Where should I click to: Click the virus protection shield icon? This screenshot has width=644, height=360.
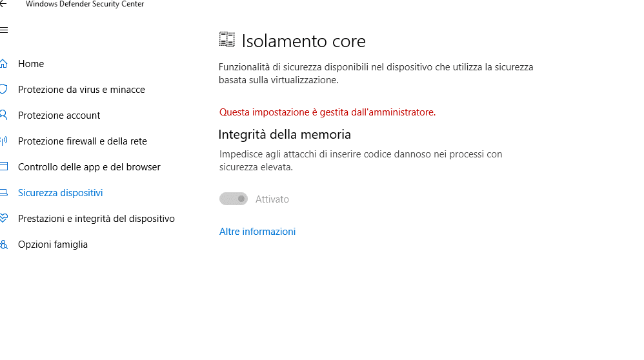[3, 90]
